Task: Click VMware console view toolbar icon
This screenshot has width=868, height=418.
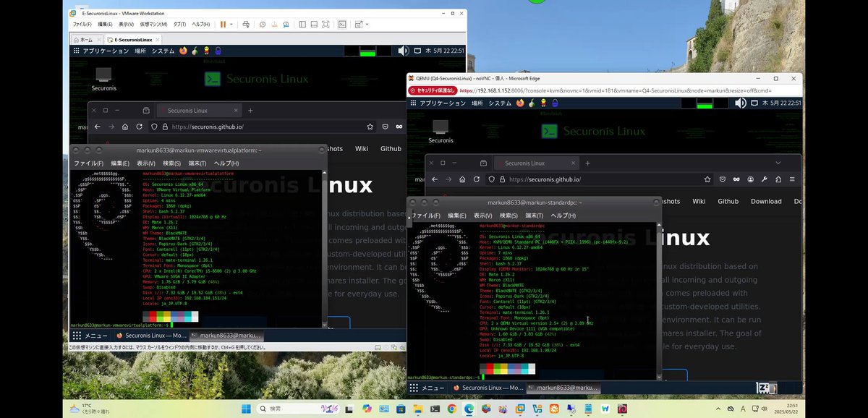Action: 342,24
